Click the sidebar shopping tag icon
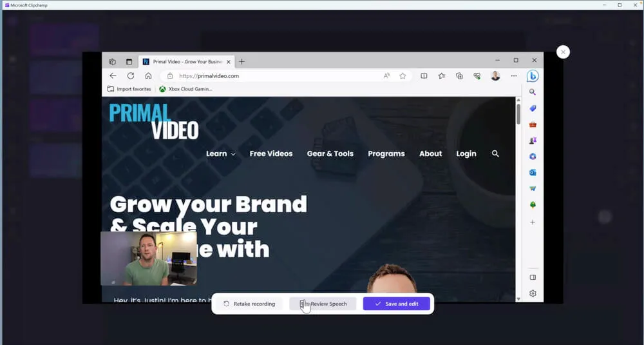The image size is (644, 345). (533, 108)
